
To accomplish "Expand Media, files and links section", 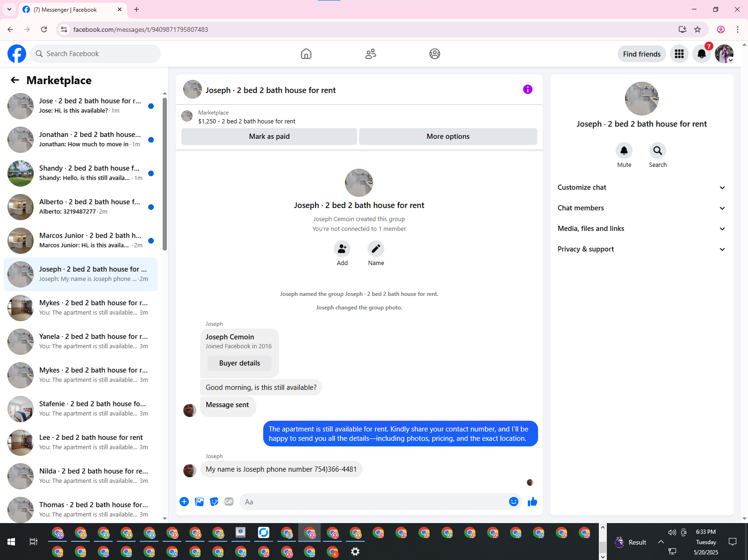I will tap(642, 229).
